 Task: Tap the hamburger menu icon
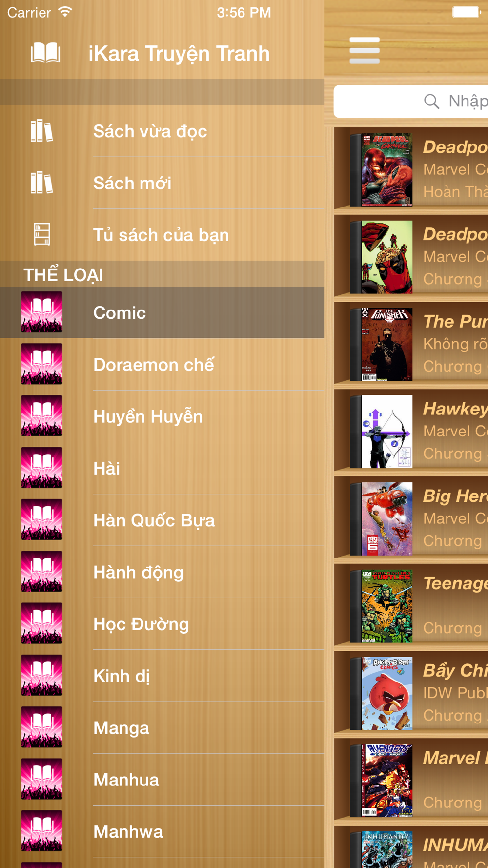[365, 50]
